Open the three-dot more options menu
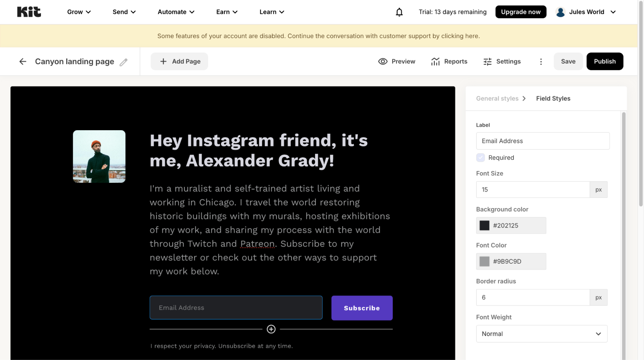644x360 pixels. 541,62
